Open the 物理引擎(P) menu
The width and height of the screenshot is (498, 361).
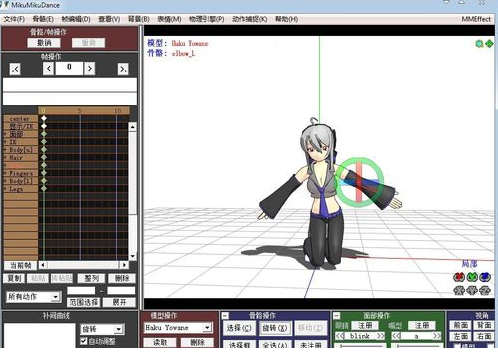pos(207,19)
